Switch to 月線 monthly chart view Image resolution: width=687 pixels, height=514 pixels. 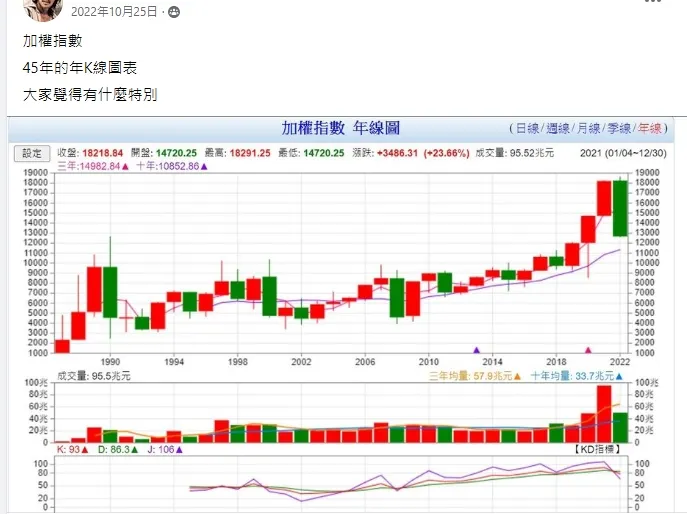pyautogui.click(x=588, y=128)
